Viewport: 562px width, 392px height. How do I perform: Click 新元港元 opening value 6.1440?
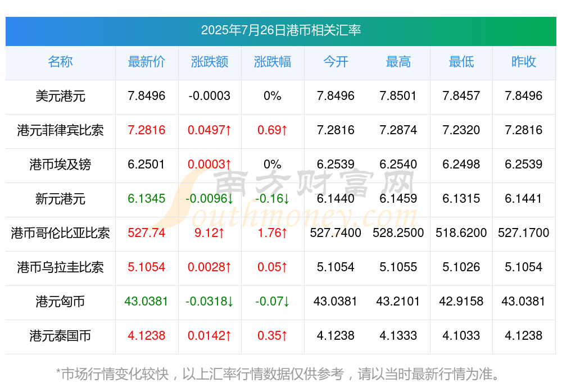[x=336, y=198]
